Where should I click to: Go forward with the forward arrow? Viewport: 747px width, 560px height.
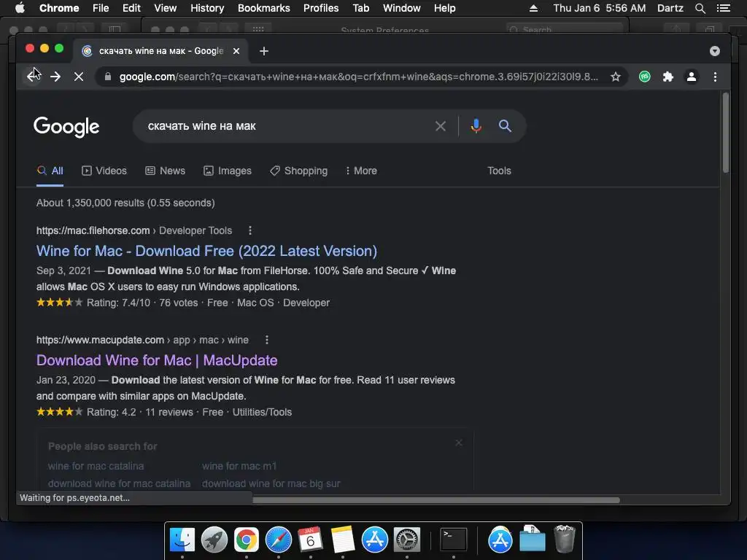click(x=55, y=76)
